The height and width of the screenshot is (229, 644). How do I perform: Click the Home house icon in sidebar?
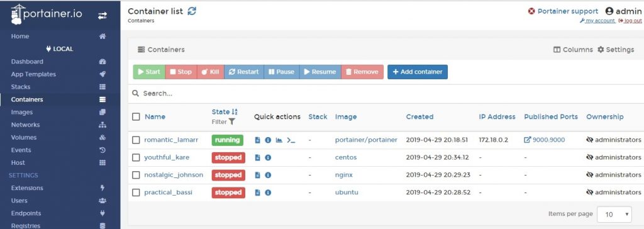[103, 36]
